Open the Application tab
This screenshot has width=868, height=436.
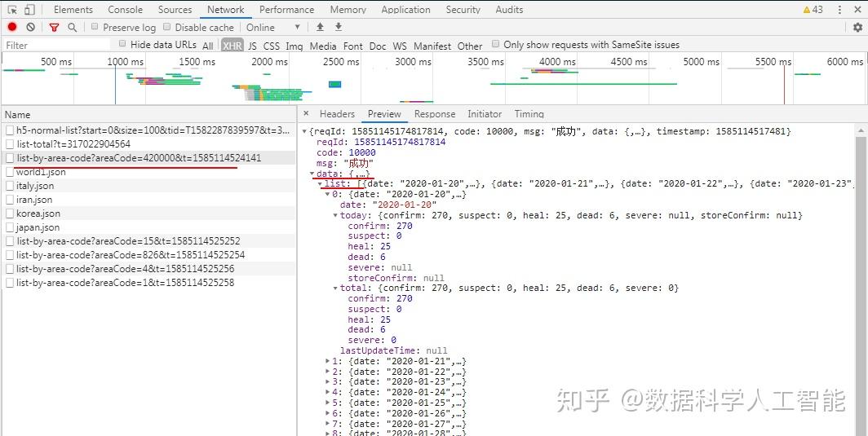click(x=405, y=10)
